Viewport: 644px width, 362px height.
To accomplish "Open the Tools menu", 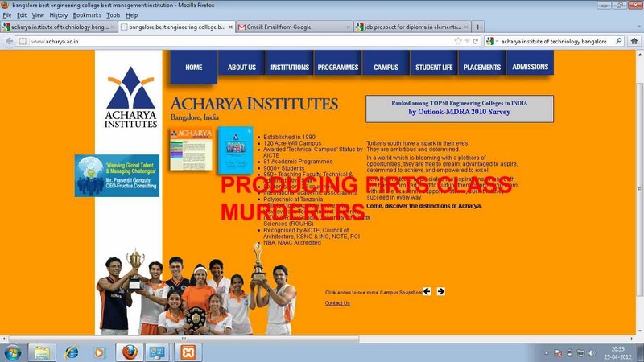I will pyautogui.click(x=113, y=15).
